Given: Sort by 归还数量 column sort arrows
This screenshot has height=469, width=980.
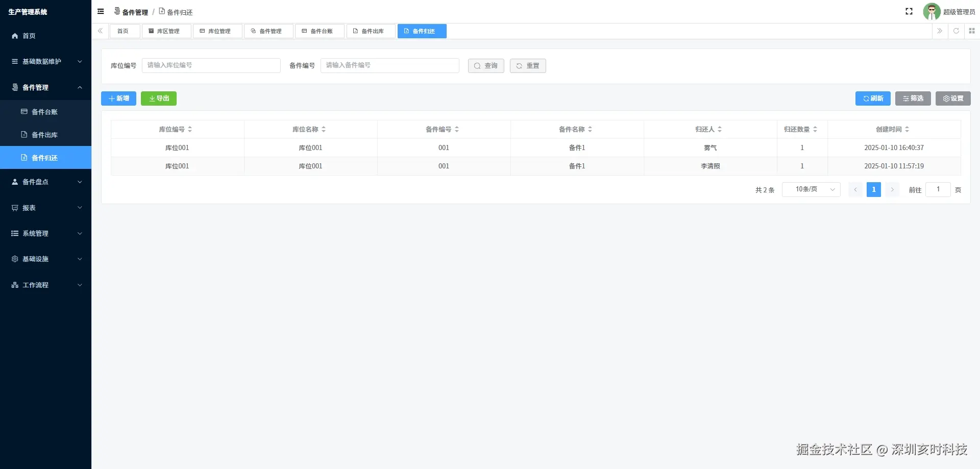Looking at the screenshot, I should pyautogui.click(x=815, y=130).
